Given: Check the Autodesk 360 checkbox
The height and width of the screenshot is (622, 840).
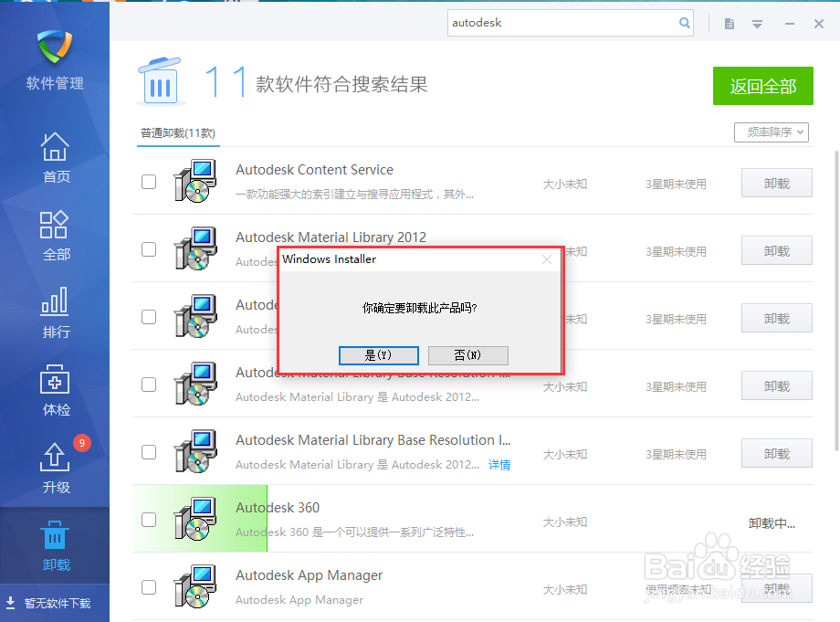Looking at the screenshot, I should point(149,519).
